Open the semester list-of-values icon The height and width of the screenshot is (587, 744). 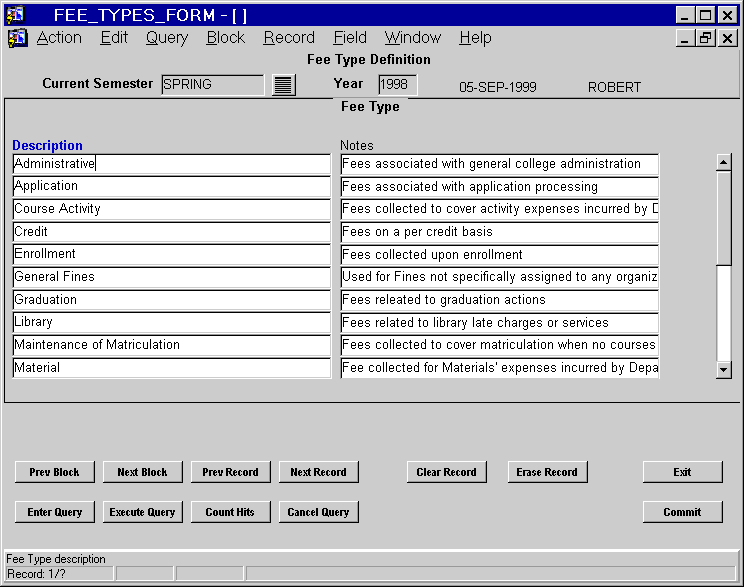[x=284, y=85]
